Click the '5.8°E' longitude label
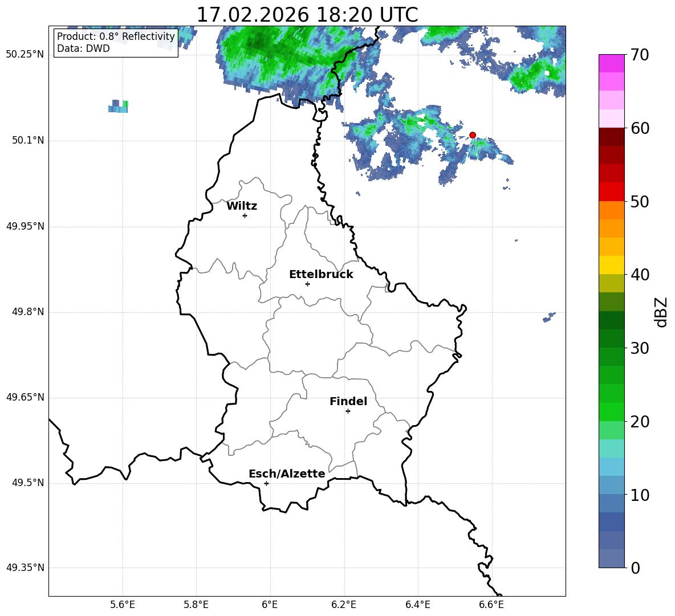 pos(196,605)
